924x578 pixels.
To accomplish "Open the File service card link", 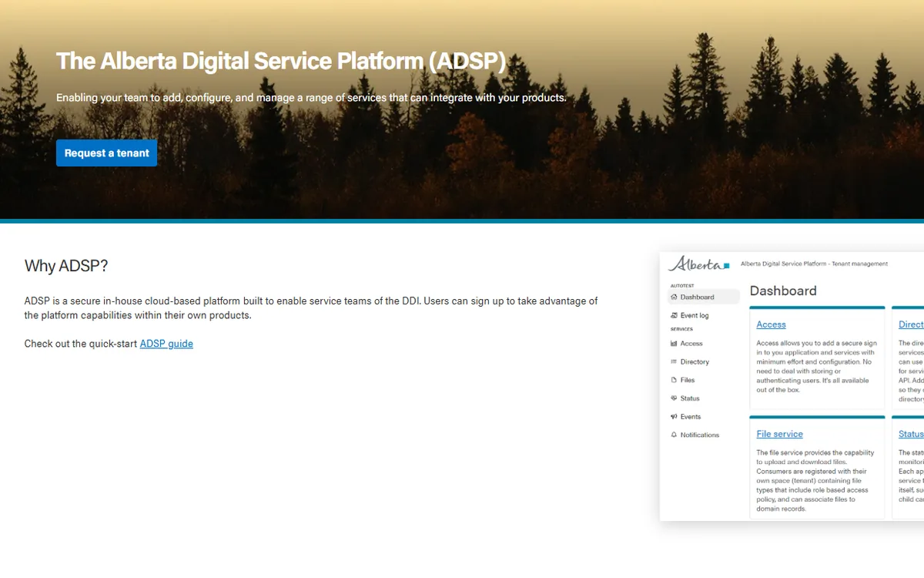I will click(x=779, y=434).
